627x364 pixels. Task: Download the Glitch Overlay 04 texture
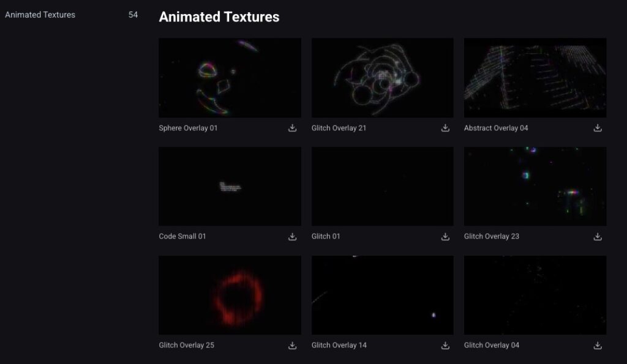598,345
